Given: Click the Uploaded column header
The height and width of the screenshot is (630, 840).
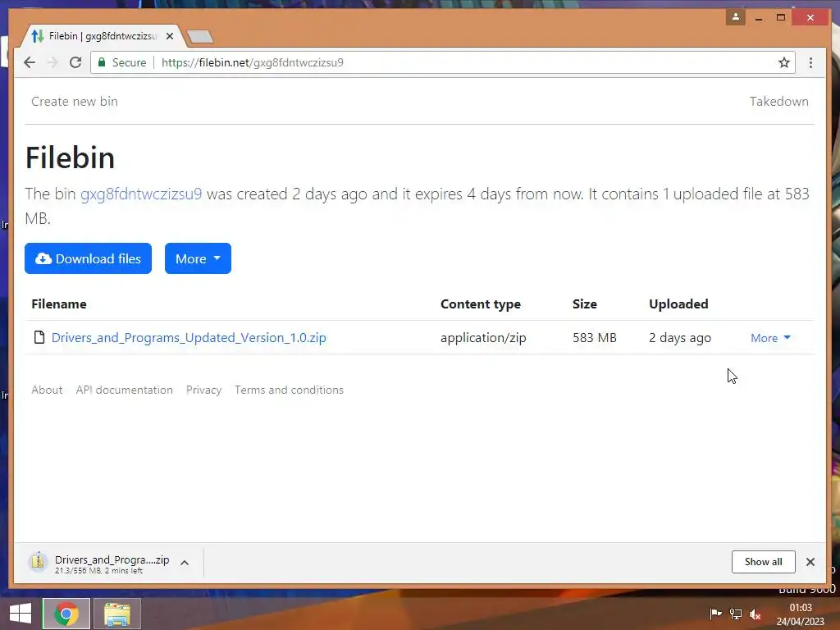Looking at the screenshot, I should pyautogui.click(x=678, y=304).
